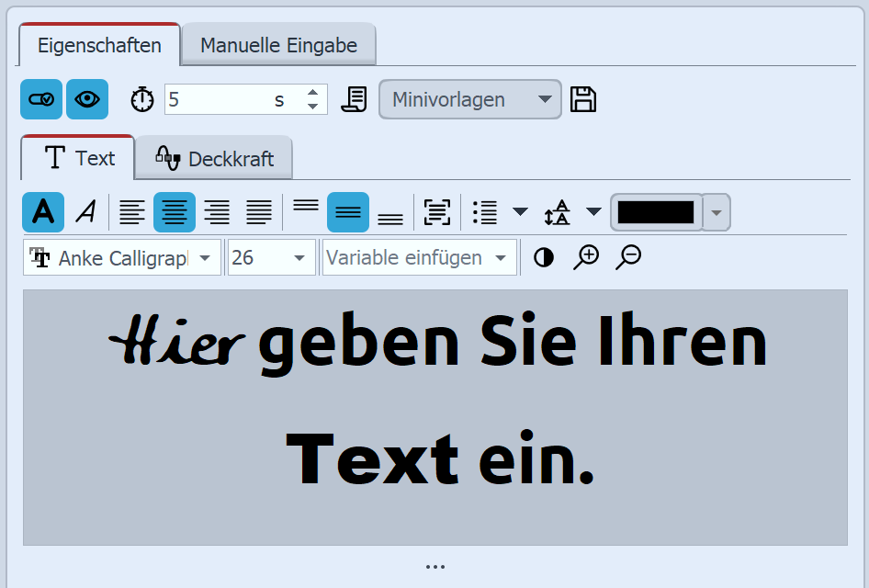Align text to the right
869x588 pixels.
tap(217, 212)
